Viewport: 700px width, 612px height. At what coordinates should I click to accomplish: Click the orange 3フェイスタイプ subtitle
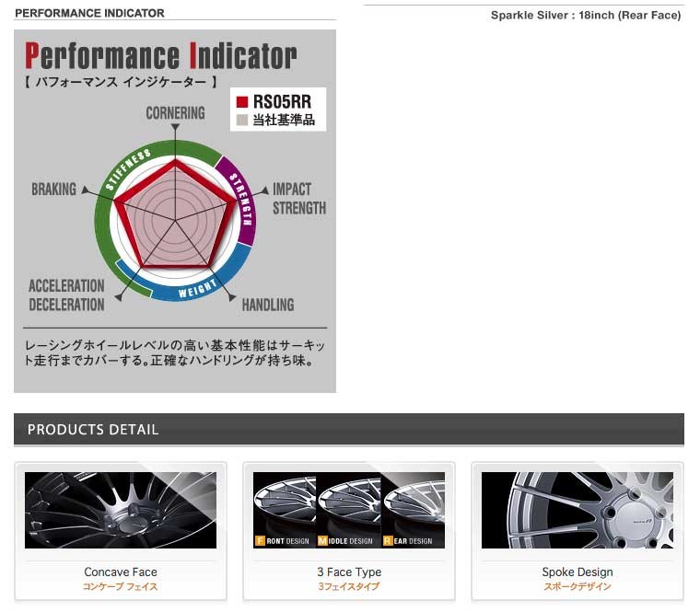(x=349, y=586)
